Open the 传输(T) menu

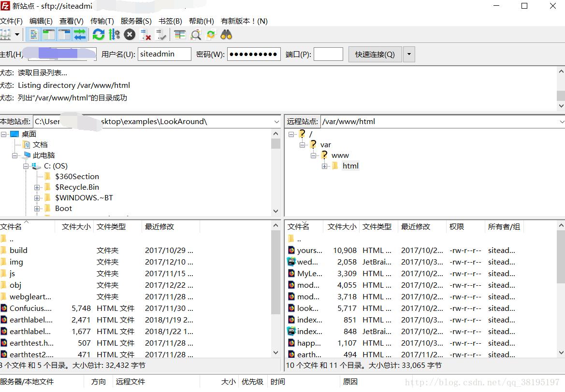(102, 21)
